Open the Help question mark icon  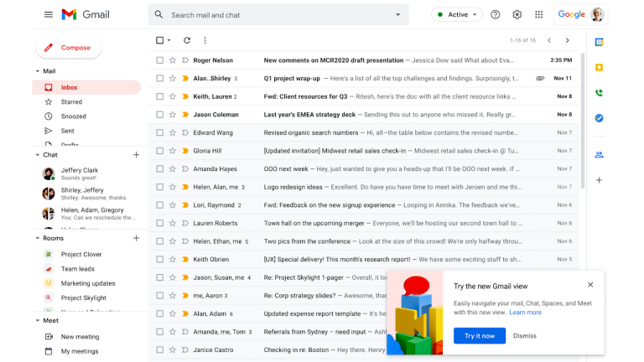(496, 15)
